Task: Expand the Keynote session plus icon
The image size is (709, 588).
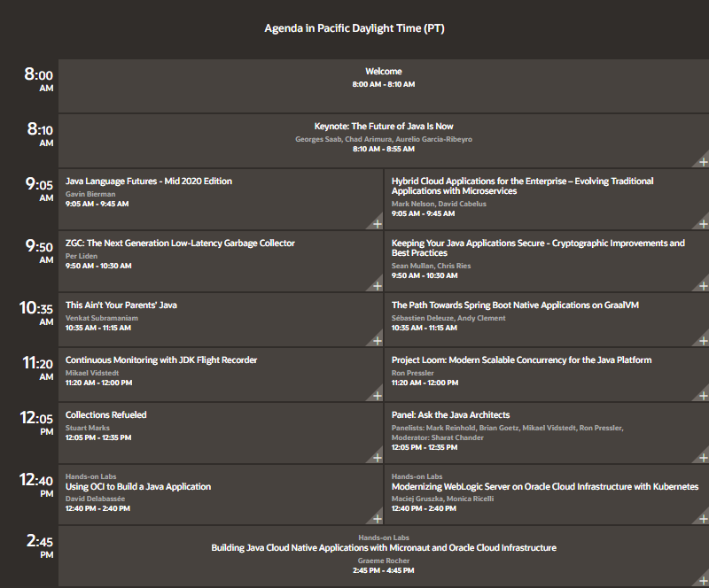Action: (x=703, y=161)
